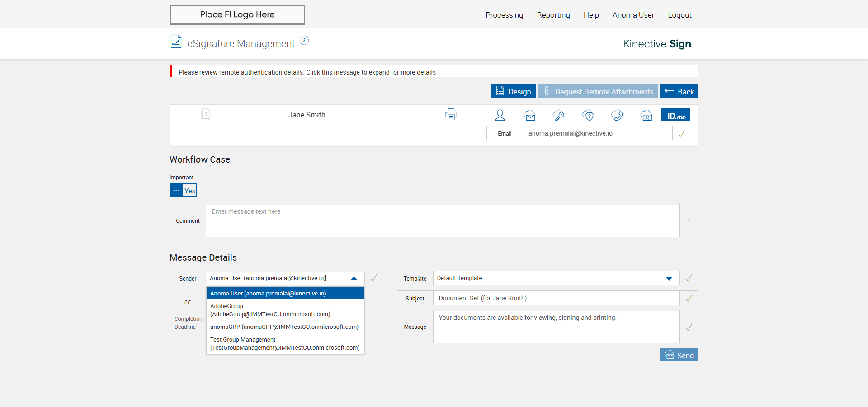Click the Send button
This screenshot has height=407, width=868.
(x=679, y=355)
